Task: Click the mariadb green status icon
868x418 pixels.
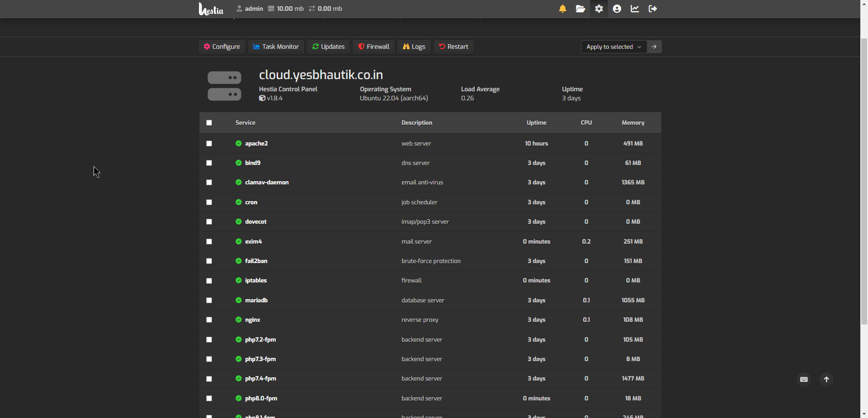Action: point(239,300)
